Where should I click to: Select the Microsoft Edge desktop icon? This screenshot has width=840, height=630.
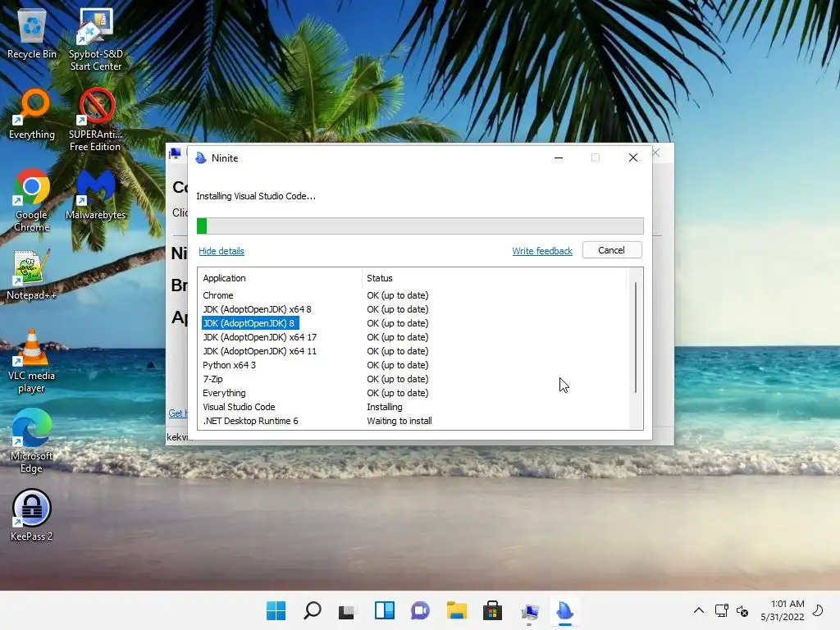tap(31, 441)
